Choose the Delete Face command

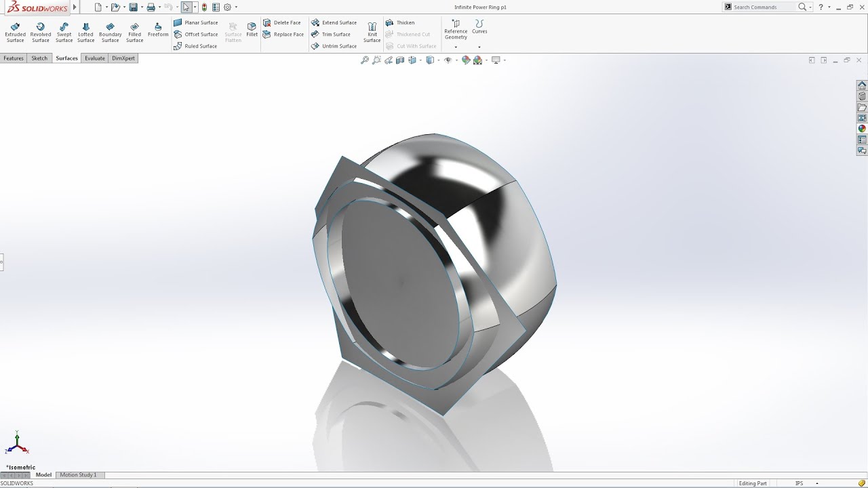282,22
